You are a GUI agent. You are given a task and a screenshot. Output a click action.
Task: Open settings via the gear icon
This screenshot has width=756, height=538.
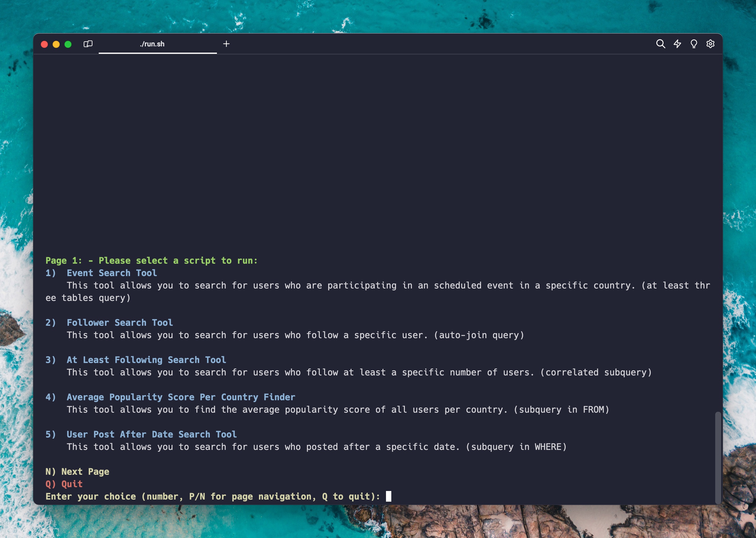[710, 44]
